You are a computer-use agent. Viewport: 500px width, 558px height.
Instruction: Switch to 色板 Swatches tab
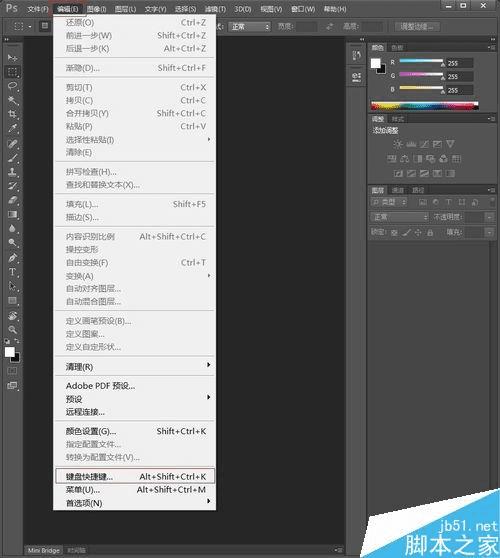click(x=397, y=47)
